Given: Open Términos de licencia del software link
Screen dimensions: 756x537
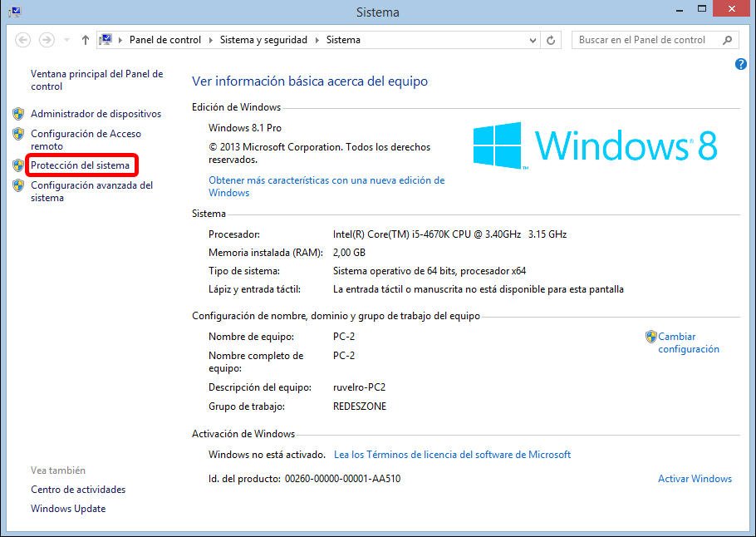Looking at the screenshot, I should [x=452, y=455].
